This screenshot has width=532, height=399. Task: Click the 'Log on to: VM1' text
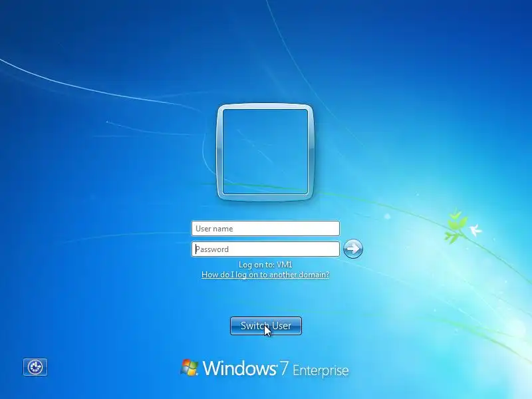coord(265,265)
